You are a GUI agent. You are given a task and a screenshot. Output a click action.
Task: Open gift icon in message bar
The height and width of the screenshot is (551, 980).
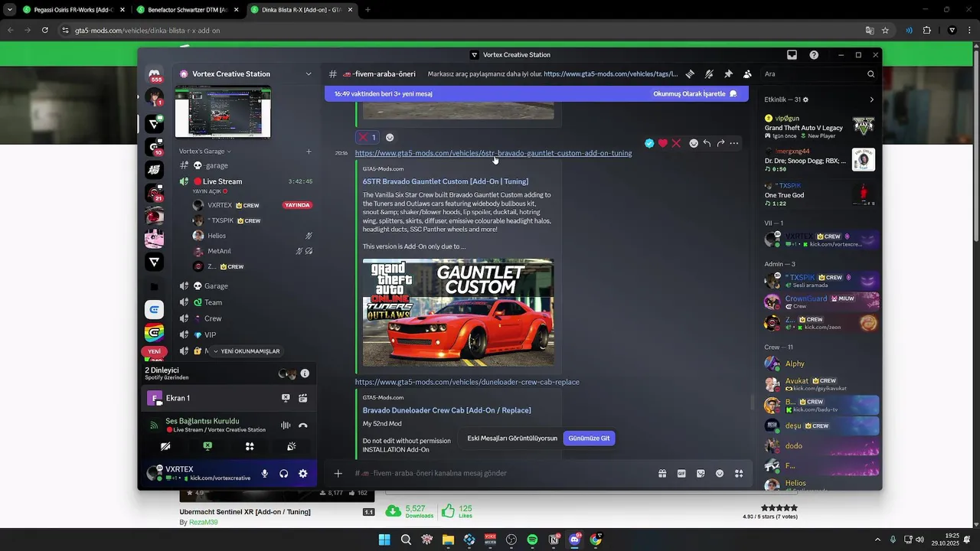(x=662, y=474)
